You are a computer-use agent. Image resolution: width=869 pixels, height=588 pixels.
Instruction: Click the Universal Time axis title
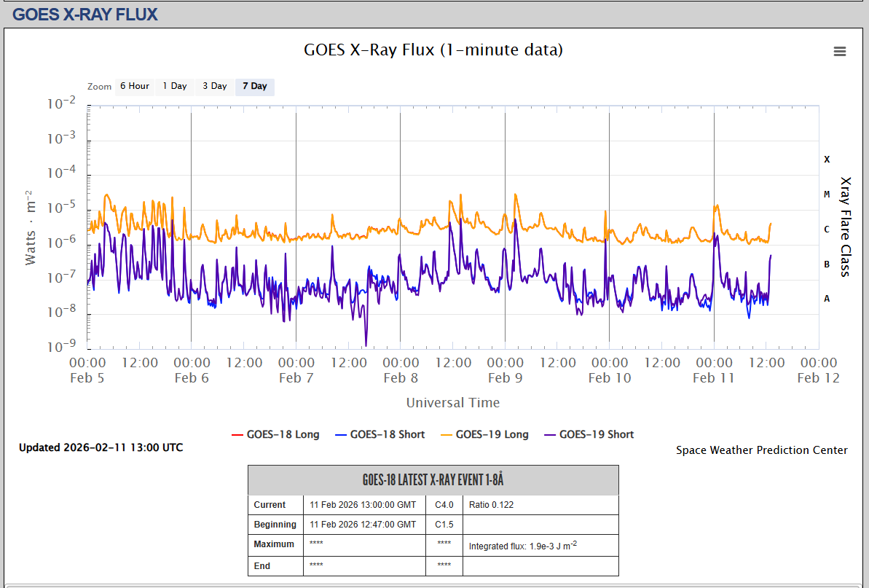point(452,402)
